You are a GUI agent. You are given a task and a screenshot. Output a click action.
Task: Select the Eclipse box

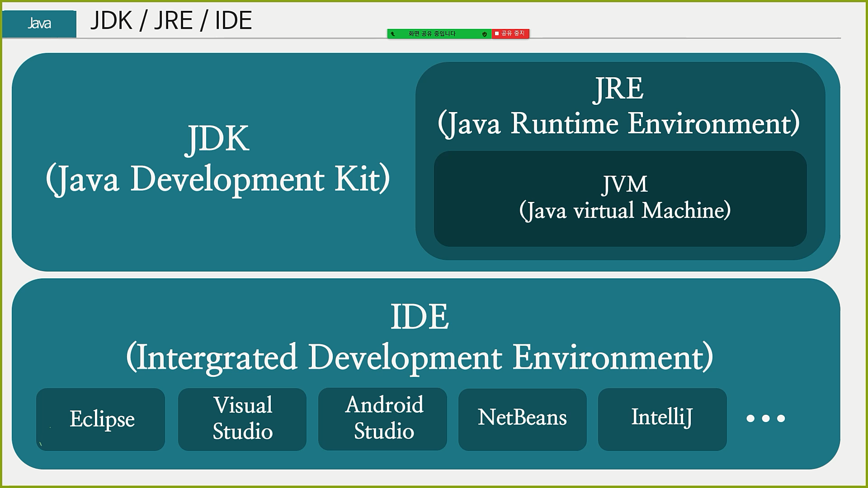[101, 419]
